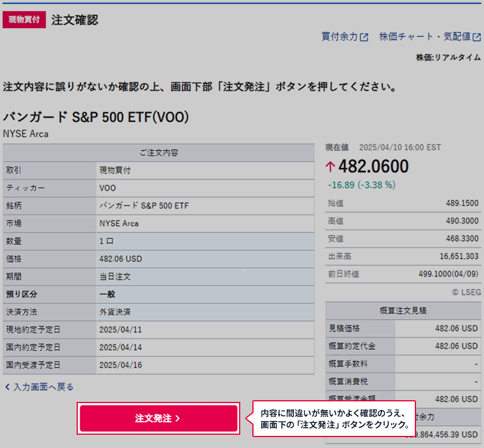Click the 注文発注 order submit button

click(x=158, y=418)
